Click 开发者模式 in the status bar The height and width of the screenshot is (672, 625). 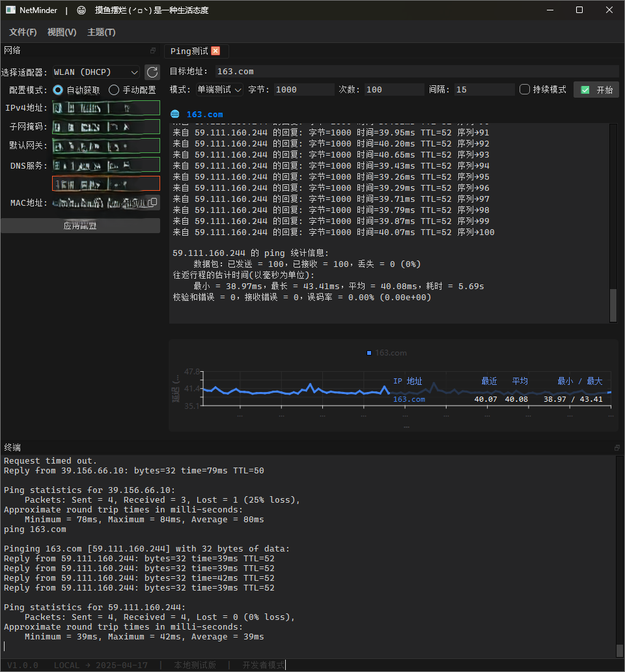pyautogui.click(x=264, y=665)
